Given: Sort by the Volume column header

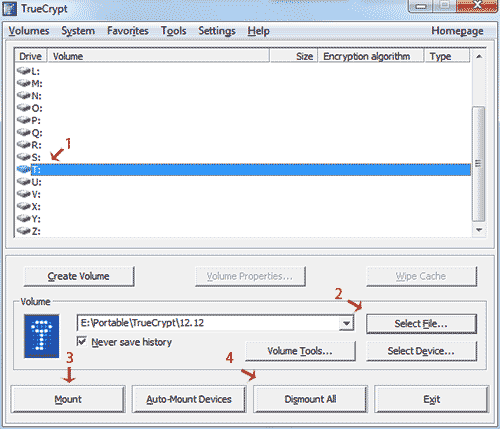Looking at the screenshot, I should [x=159, y=56].
